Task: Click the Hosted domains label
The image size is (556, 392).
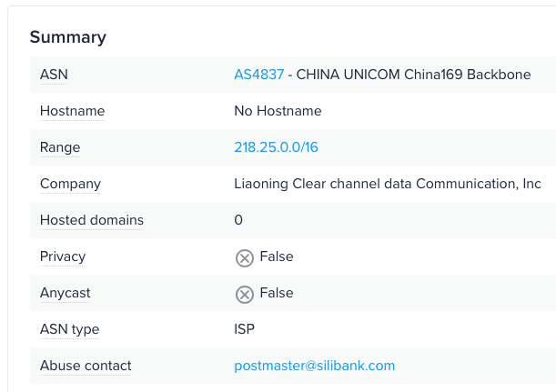Action: click(91, 220)
